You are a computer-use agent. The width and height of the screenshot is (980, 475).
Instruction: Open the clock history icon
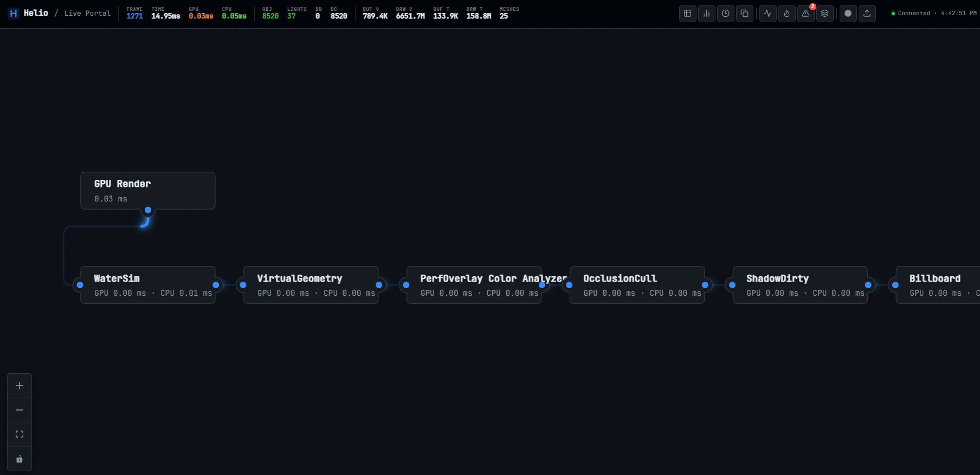click(725, 14)
